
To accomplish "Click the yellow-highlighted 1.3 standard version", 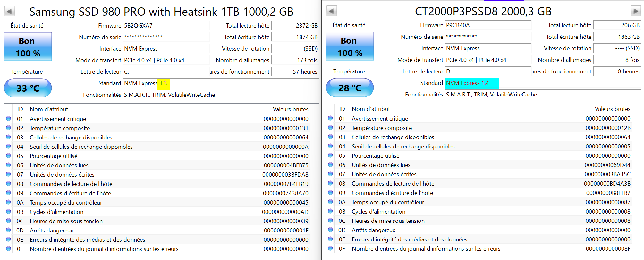I will pos(164,83).
